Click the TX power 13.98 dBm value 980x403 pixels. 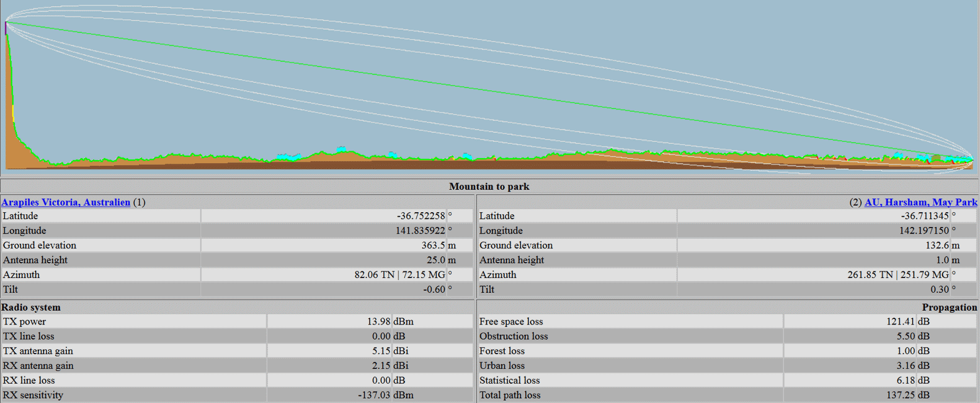coord(378,322)
